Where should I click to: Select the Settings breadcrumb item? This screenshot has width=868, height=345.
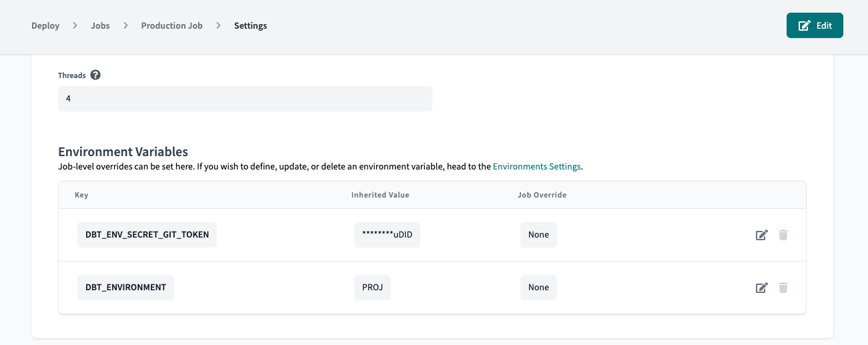[250, 26]
